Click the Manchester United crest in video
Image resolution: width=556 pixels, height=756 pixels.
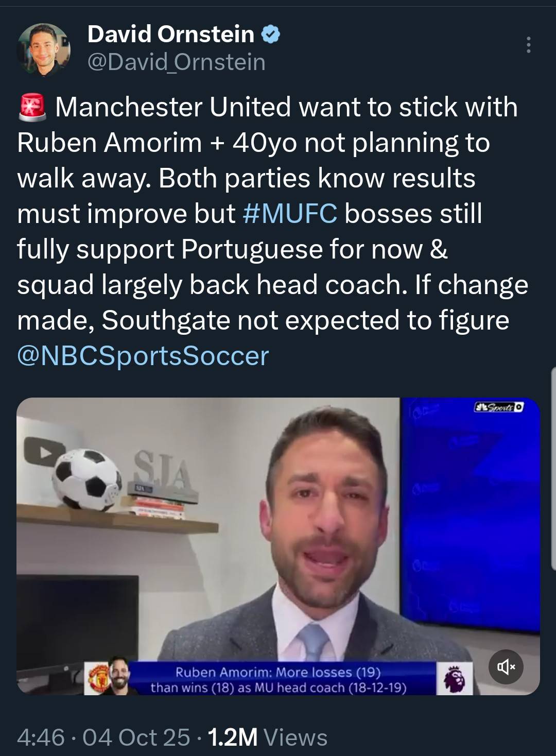(x=98, y=679)
